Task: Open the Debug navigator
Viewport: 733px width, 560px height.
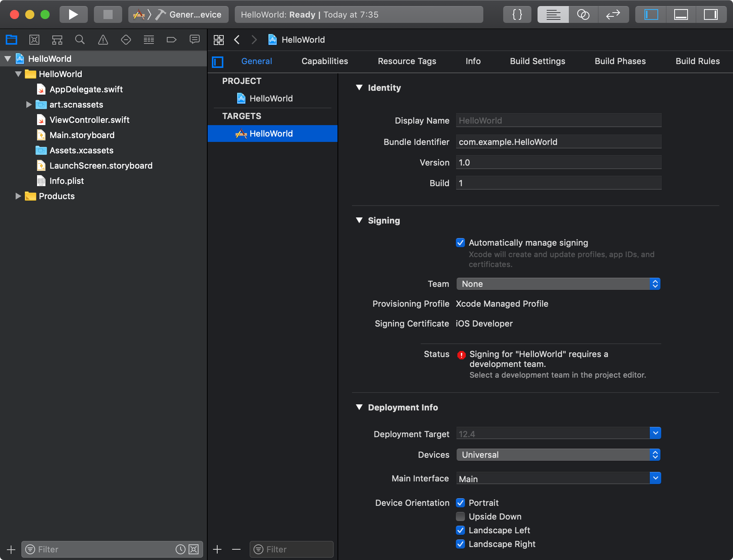Action: pyautogui.click(x=149, y=40)
